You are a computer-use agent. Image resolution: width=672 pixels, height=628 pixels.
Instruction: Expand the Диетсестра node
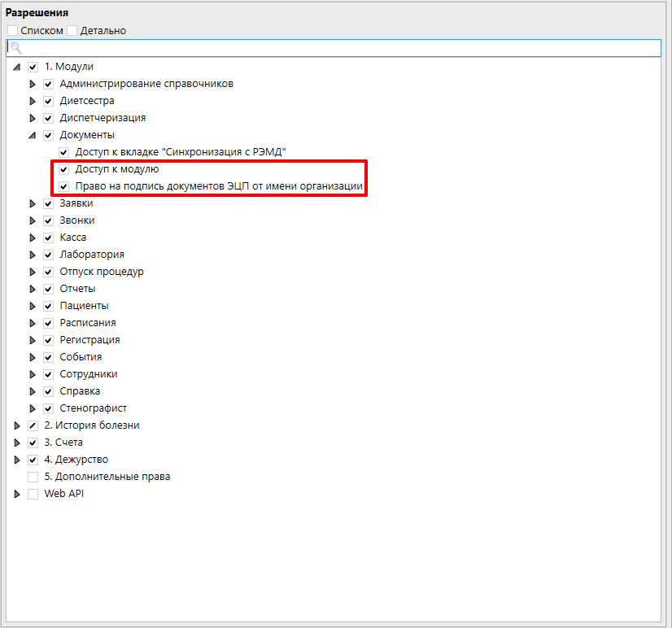(33, 101)
